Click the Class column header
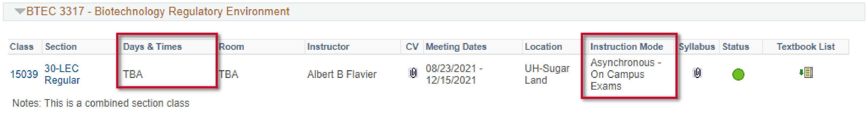This screenshot has width=868, height=117. pos(22,47)
